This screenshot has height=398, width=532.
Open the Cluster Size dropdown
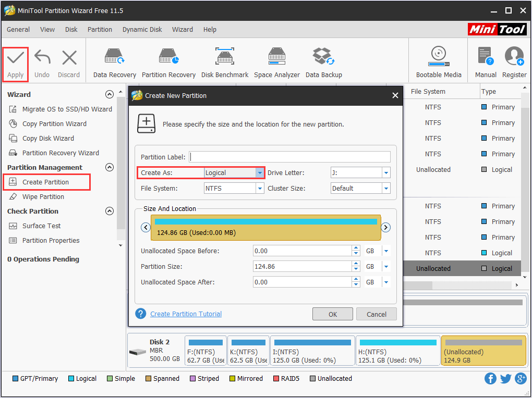pos(386,188)
